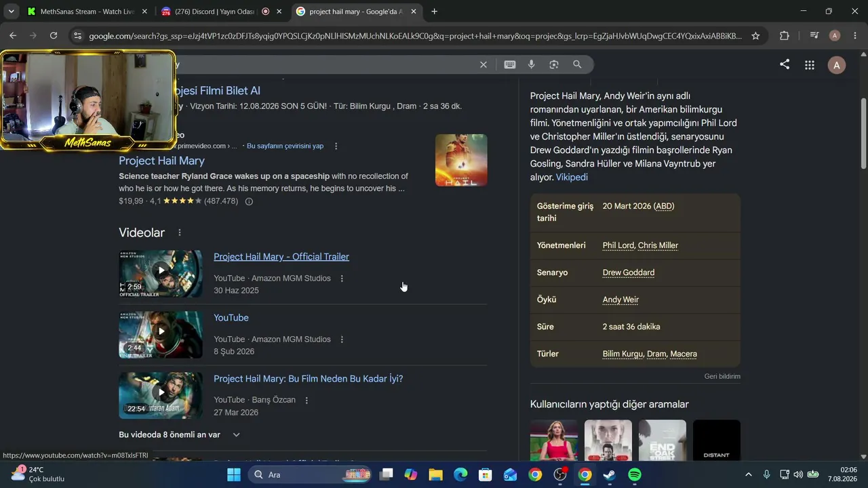Open the Google account avatar menu

pos(837,65)
